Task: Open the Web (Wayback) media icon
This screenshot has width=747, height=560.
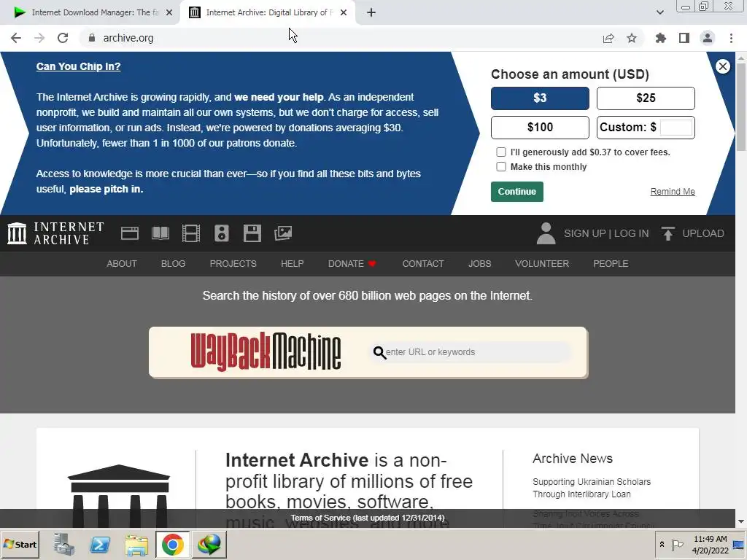Action: (x=130, y=233)
